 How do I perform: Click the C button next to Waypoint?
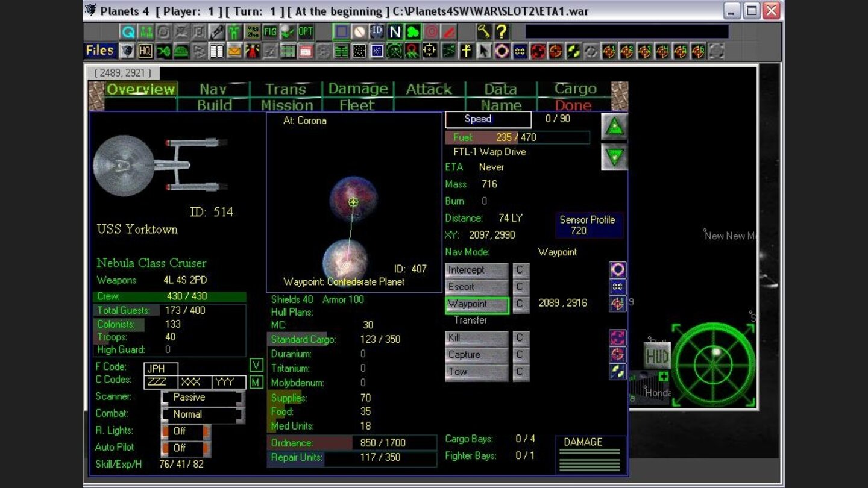coord(521,304)
